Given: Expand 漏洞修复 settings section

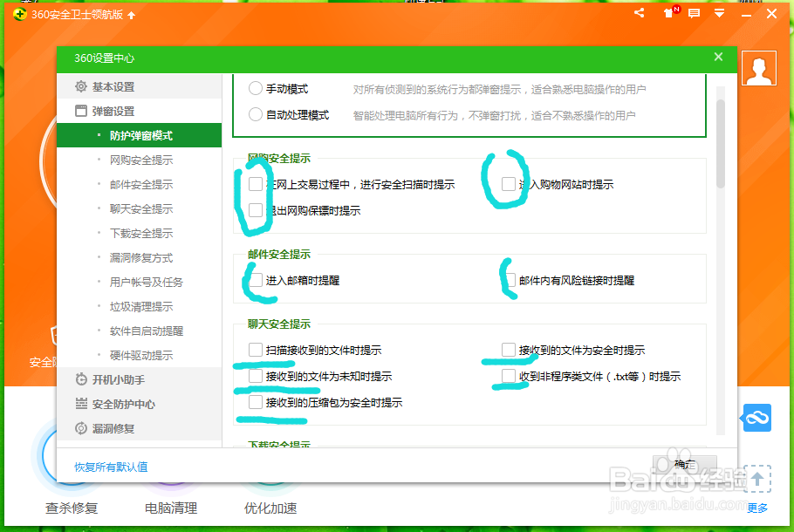Looking at the screenshot, I should click(140, 428).
